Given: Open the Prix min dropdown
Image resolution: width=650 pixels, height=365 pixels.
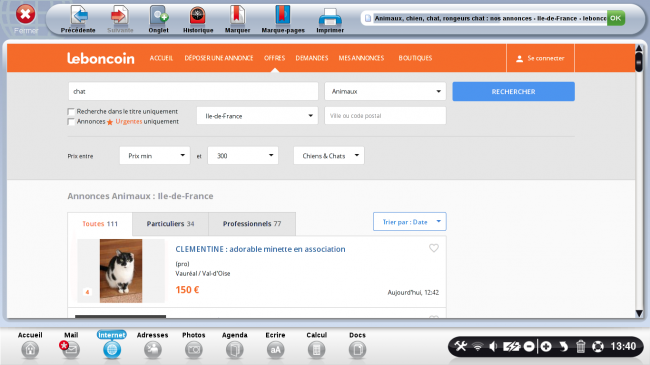Looking at the screenshot, I should tap(155, 156).
